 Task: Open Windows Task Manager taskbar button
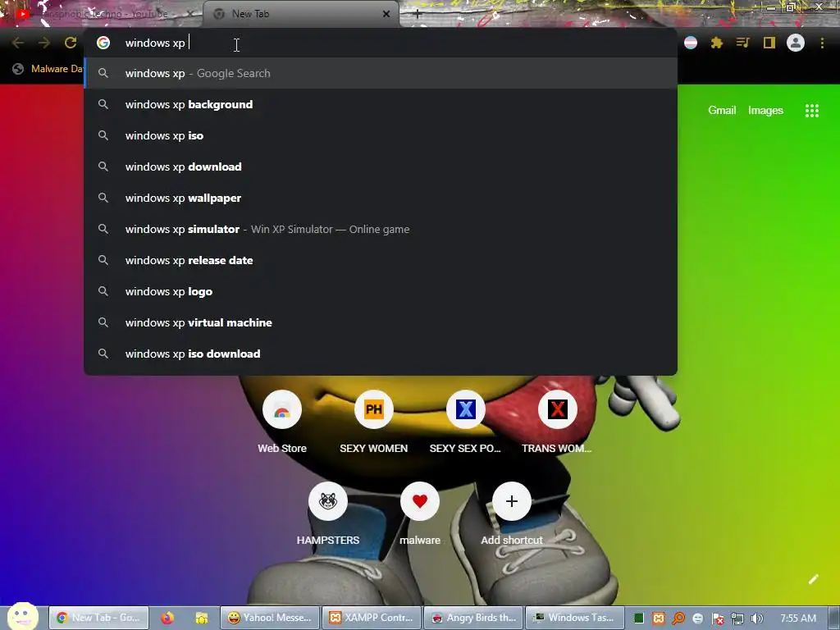point(575,618)
